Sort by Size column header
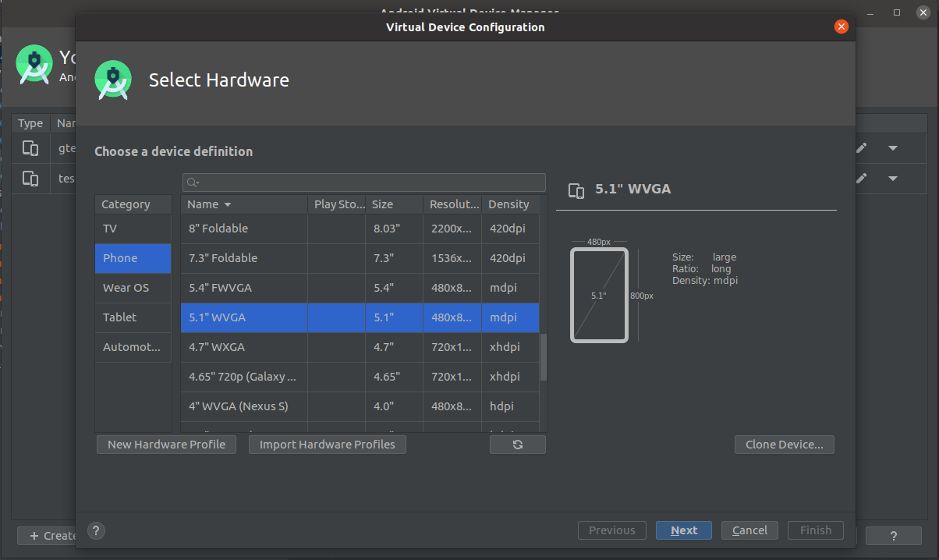 [394, 204]
